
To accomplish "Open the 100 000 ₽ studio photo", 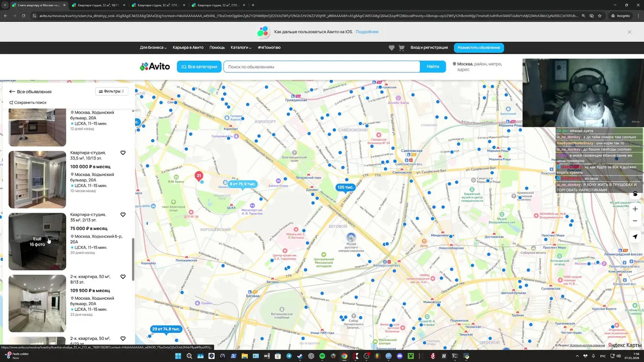I will point(37,179).
